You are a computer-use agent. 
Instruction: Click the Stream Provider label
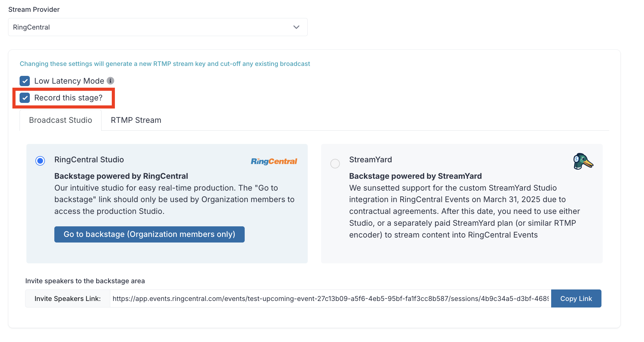click(x=34, y=9)
